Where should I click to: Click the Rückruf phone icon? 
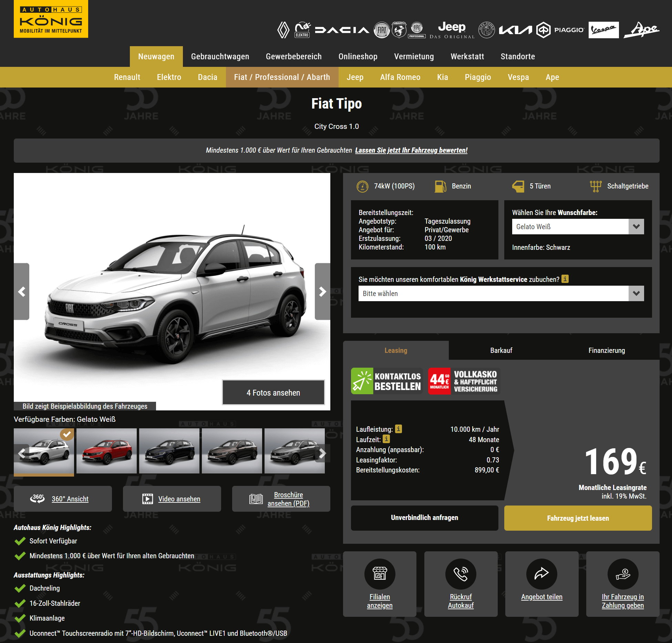click(x=461, y=574)
